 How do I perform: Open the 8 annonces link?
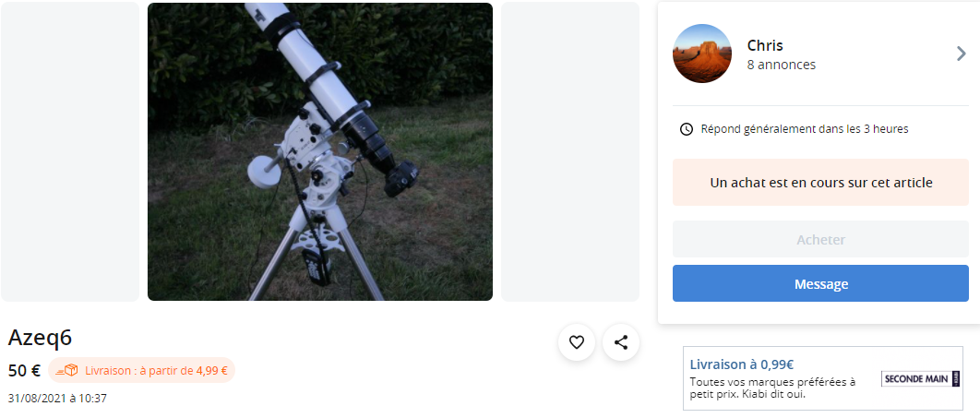pyautogui.click(x=782, y=65)
